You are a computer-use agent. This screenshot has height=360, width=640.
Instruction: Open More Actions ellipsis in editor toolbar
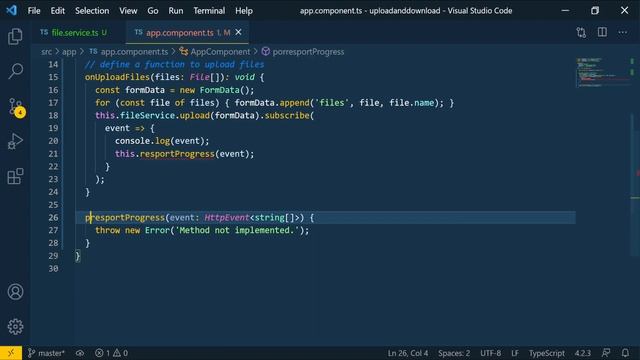(622, 32)
